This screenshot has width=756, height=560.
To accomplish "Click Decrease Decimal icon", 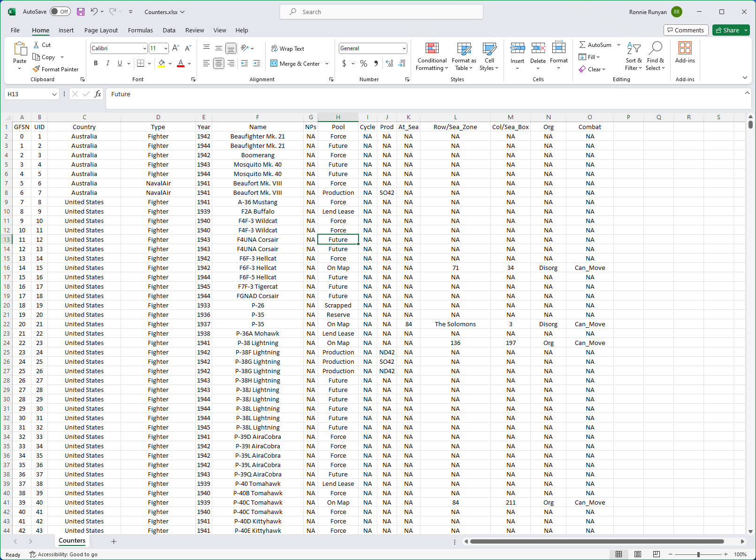I will pos(402,63).
